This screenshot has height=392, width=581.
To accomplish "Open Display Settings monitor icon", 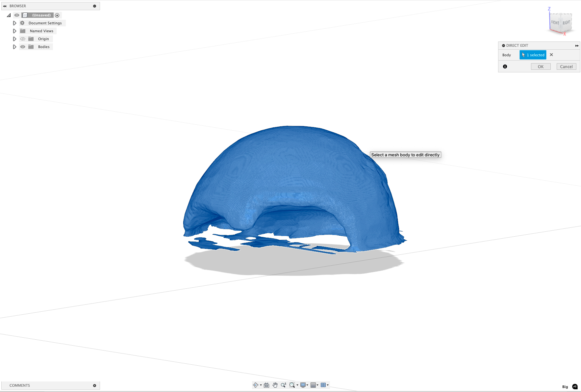I will pos(303,385).
